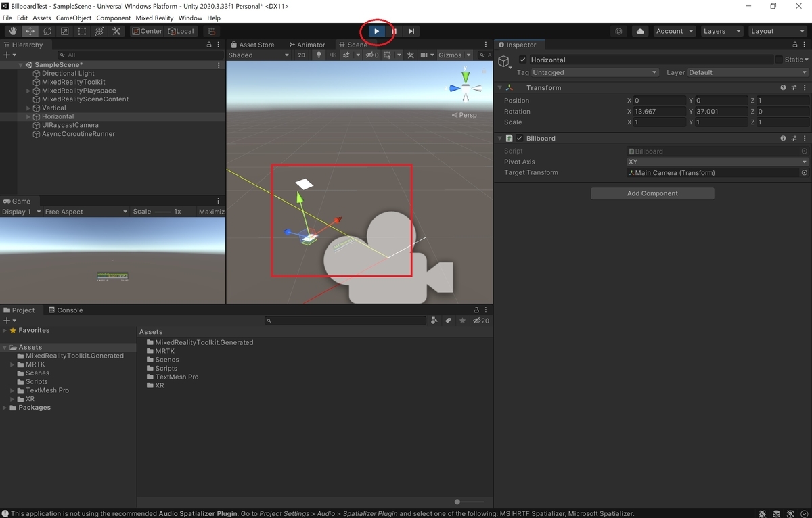
Task: Open the Free Aspect dropdown
Action: (85, 212)
